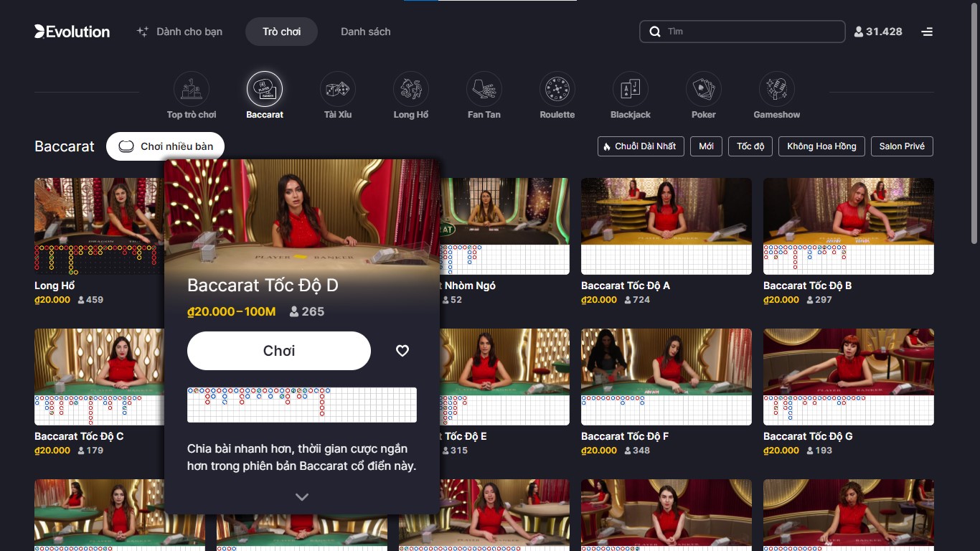This screenshot has width=980, height=551.
Task: Select the Gameshow category icon
Action: point(777,88)
